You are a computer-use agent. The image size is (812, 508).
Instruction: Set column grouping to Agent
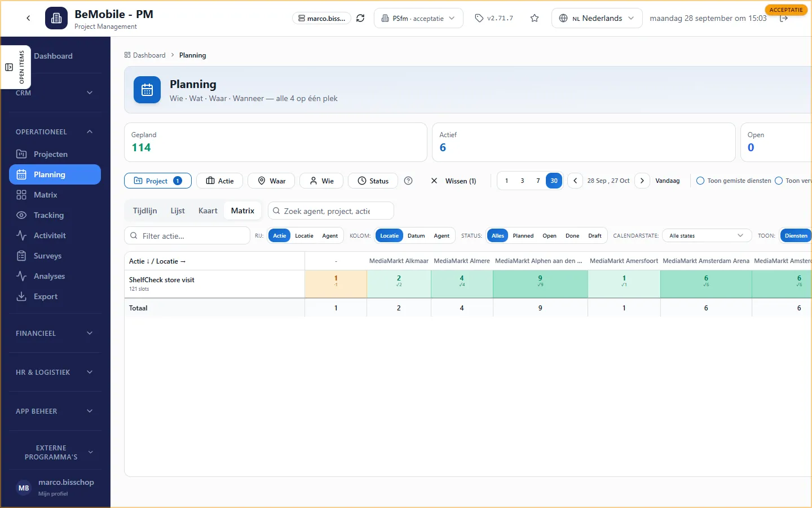442,235
